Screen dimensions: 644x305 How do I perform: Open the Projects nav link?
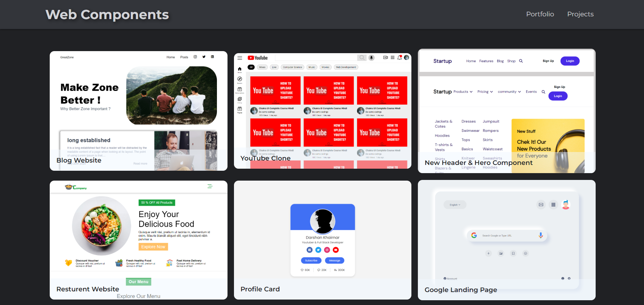580,14
